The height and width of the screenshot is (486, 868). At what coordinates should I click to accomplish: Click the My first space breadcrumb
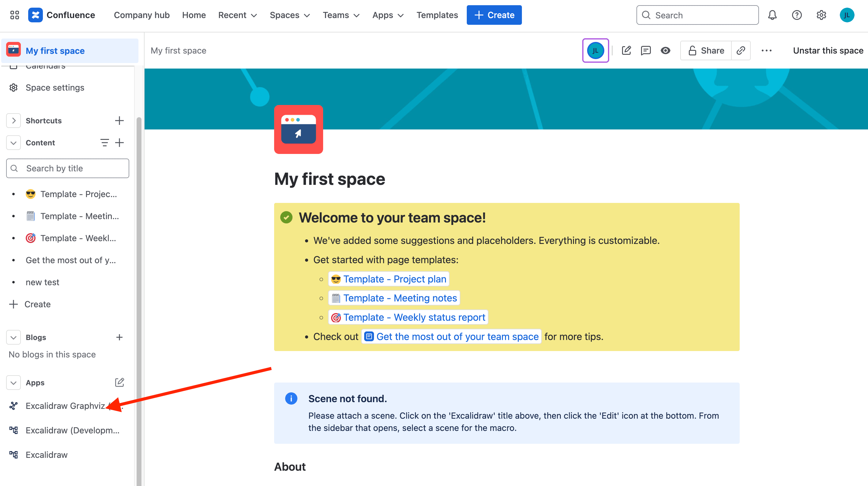point(178,50)
